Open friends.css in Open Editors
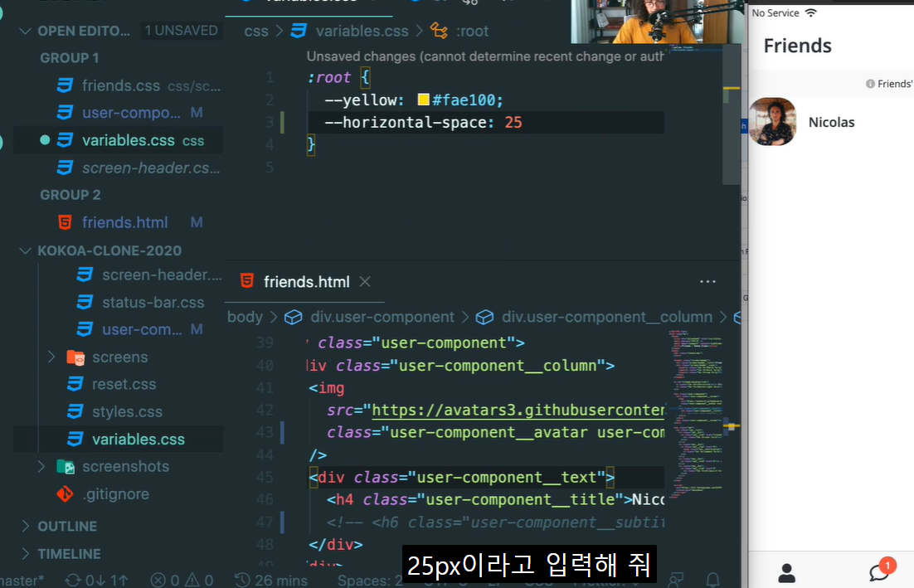The height and width of the screenshot is (588, 914). coord(120,85)
